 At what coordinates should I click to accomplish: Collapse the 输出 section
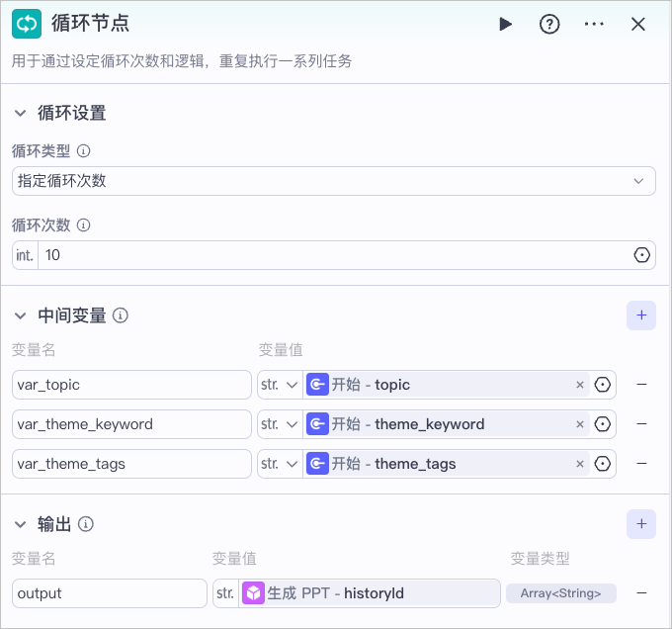[20, 524]
